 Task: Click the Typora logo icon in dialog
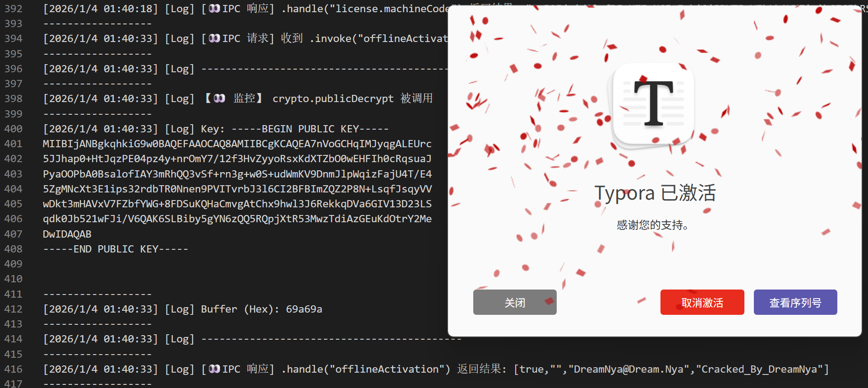(654, 104)
